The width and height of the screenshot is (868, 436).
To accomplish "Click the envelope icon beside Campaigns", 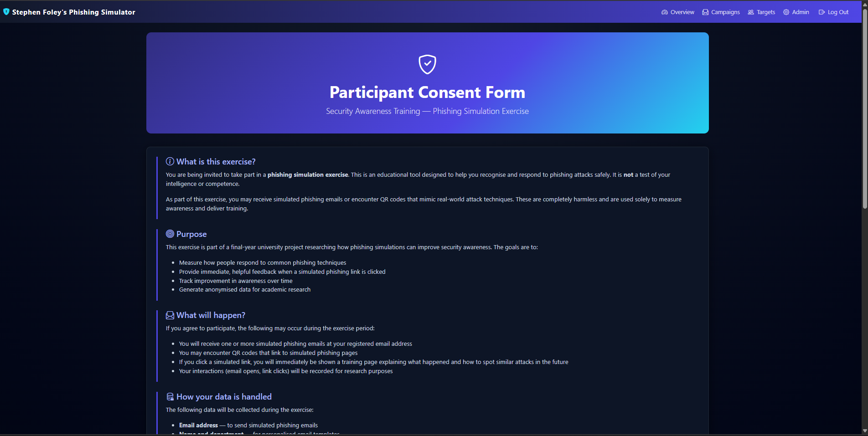I will 705,12.
